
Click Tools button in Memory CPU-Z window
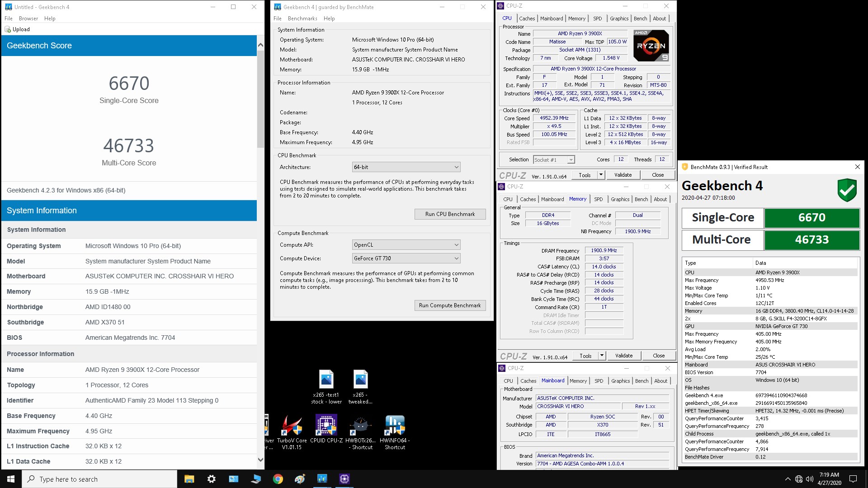point(585,356)
